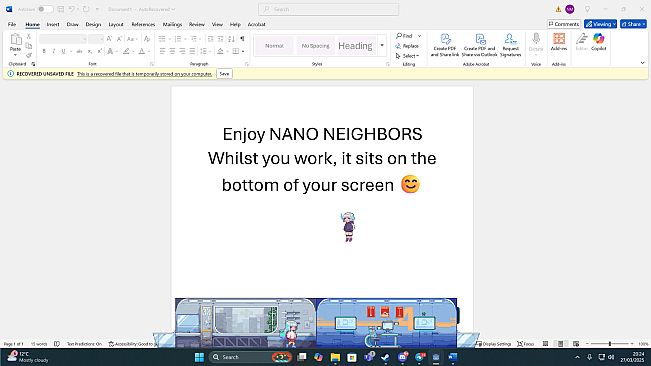
Task: Click Text Highlight Color button
Action: [x=126, y=51]
